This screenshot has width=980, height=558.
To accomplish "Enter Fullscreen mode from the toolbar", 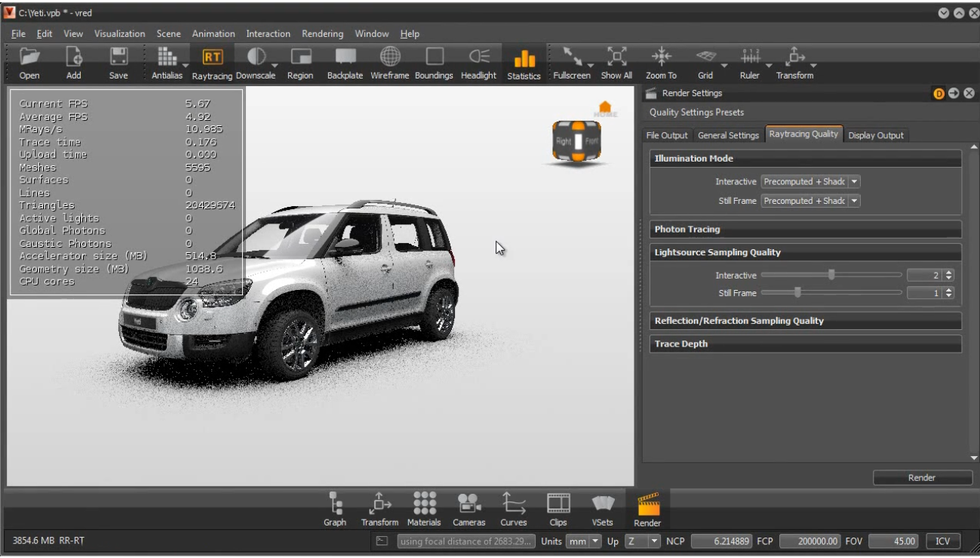I will 572,63.
